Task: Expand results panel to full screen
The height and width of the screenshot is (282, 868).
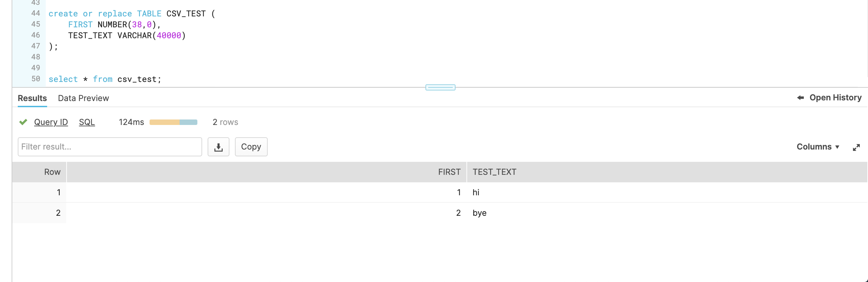Action: [x=856, y=147]
